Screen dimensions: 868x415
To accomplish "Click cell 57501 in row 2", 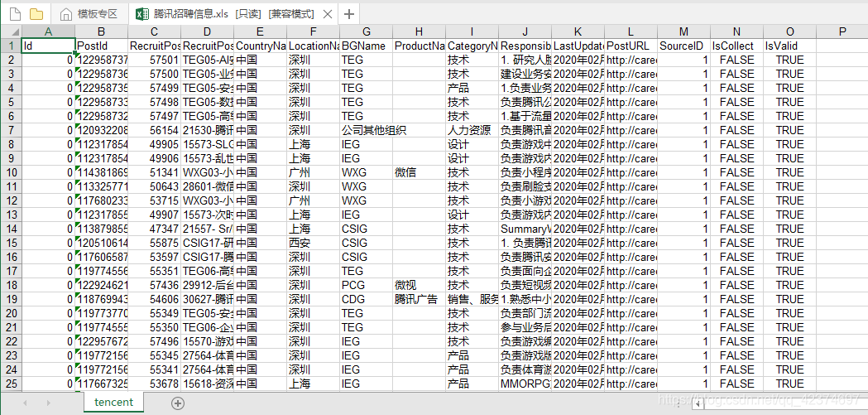I will point(155,60).
